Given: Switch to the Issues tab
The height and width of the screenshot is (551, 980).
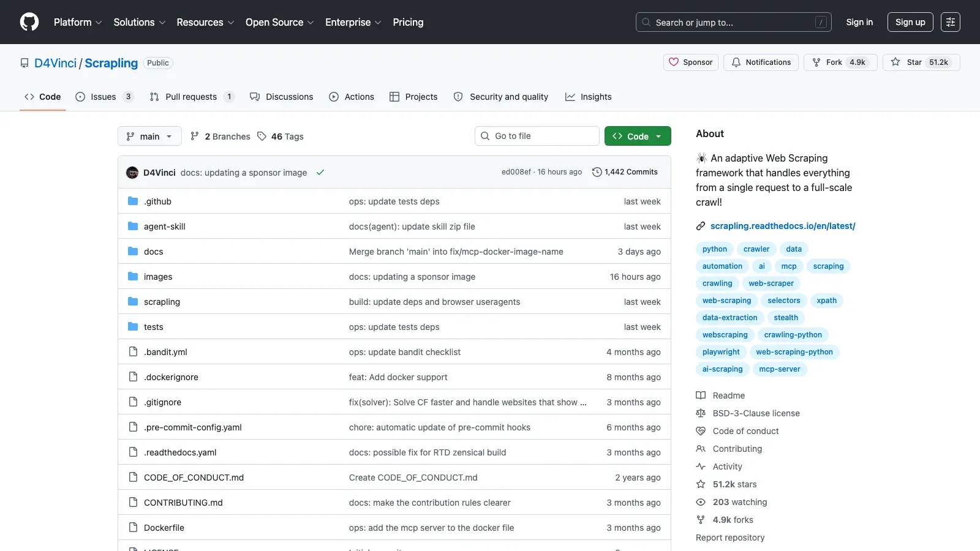Looking at the screenshot, I should pyautogui.click(x=105, y=97).
